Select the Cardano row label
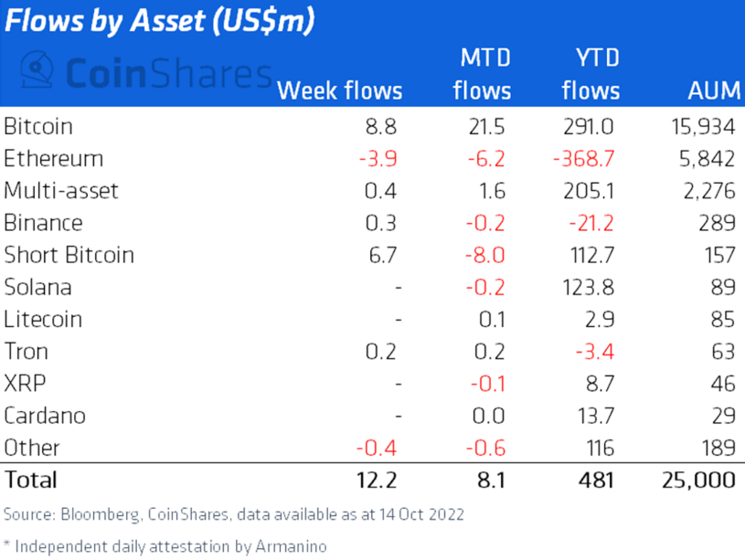This screenshot has height=560, width=745. click(45, 416)
